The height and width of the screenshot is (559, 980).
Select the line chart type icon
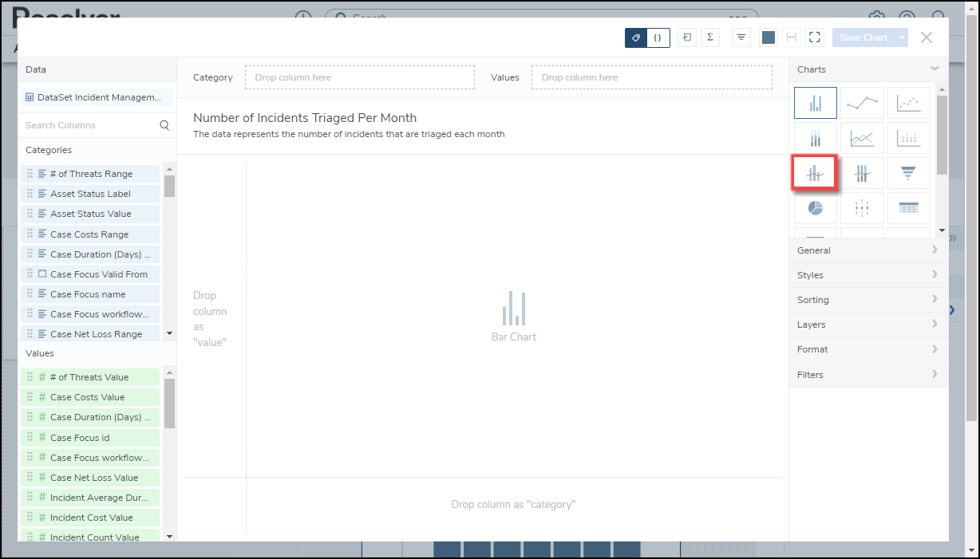click(862, 103)
